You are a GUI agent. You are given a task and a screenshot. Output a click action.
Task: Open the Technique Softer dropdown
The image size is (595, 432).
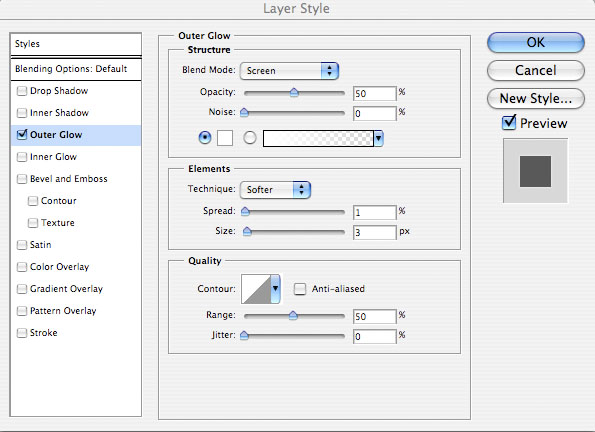click(x=275, y=190)
